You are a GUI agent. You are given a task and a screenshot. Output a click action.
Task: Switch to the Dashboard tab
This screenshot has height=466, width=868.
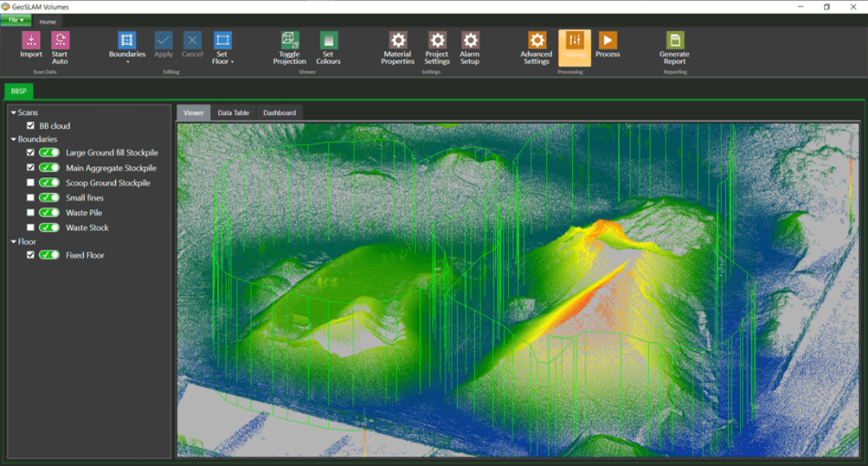(280, 112)
